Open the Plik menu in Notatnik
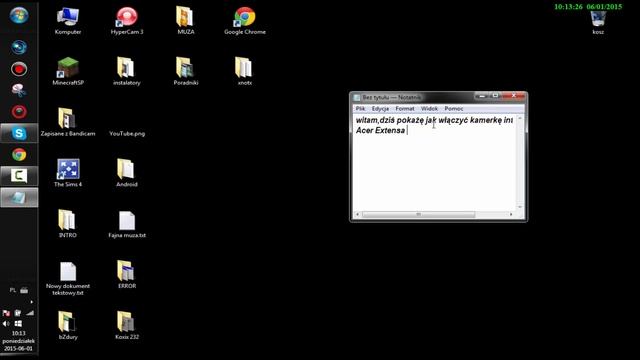The height and width of the screenshot is (360, 640). (x=360, y=109)
